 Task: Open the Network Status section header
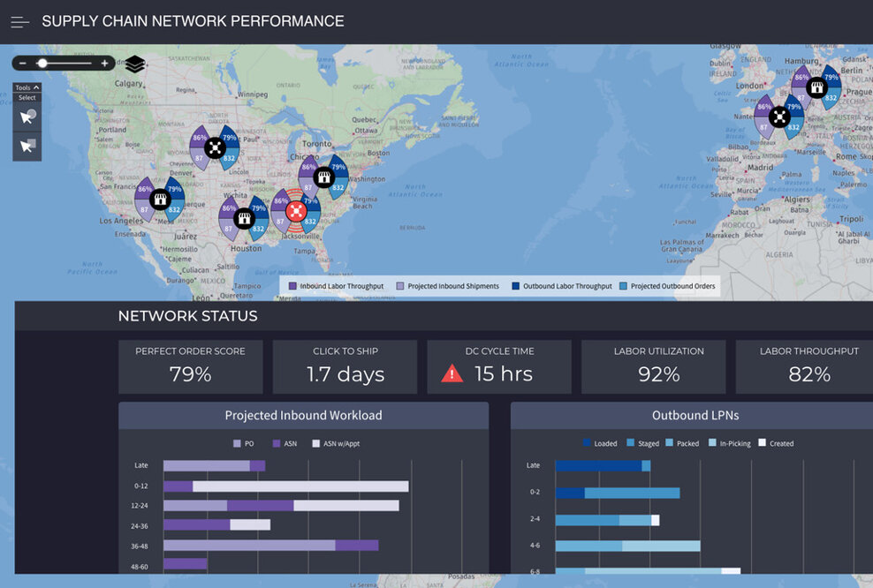[188, 315]
